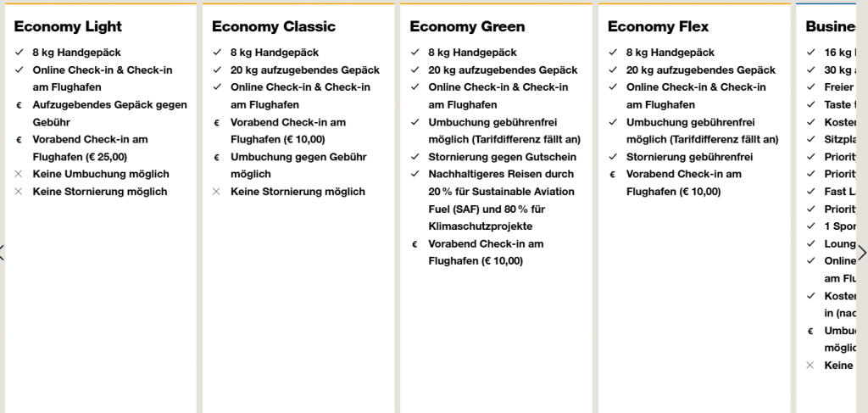This screenshot has width=868, height=413.
Task: Click the checkmark beside Nachhaltigeres Reisen durch SAF
Action: tap(415, 174)
